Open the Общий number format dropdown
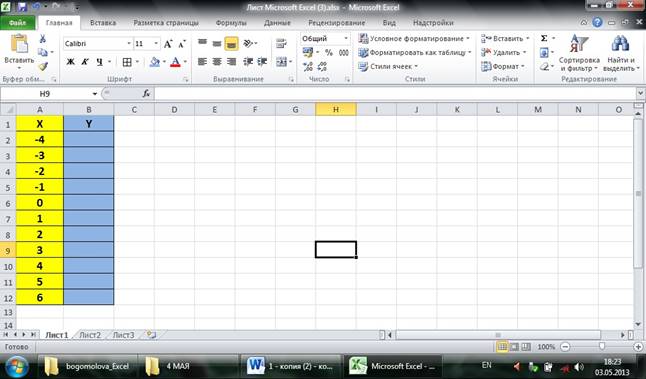Image resolution: width=646 pixels, height=379 pixels. (x=346, y=38)
